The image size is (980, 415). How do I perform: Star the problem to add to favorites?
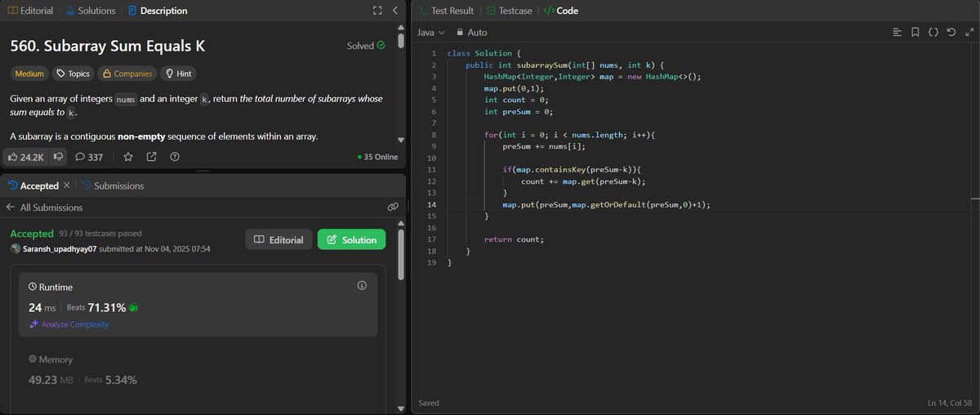pos(127,157)
